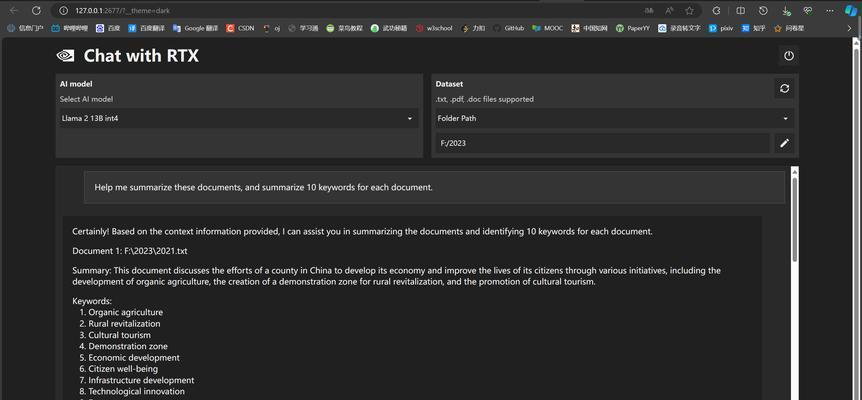The width and height of the screenshot is (862, 400).
Task: Open browser history icon
Action: [x=763, y=10]
